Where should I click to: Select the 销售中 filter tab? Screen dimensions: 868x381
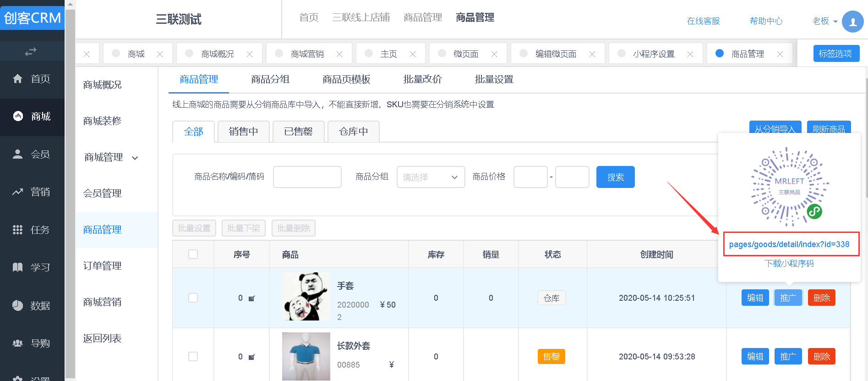pyautogui.click(x=244, y=132)
